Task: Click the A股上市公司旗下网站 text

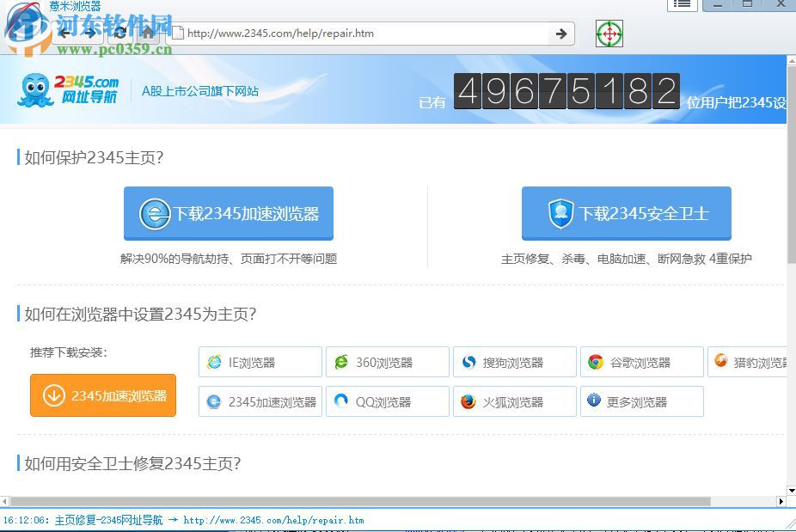Action: pos(200,91)
